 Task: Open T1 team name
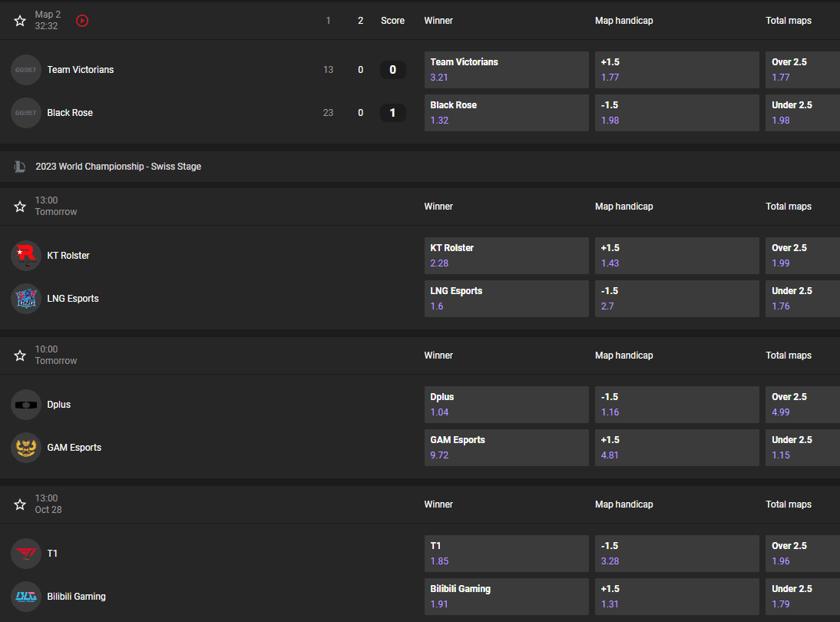52,554
